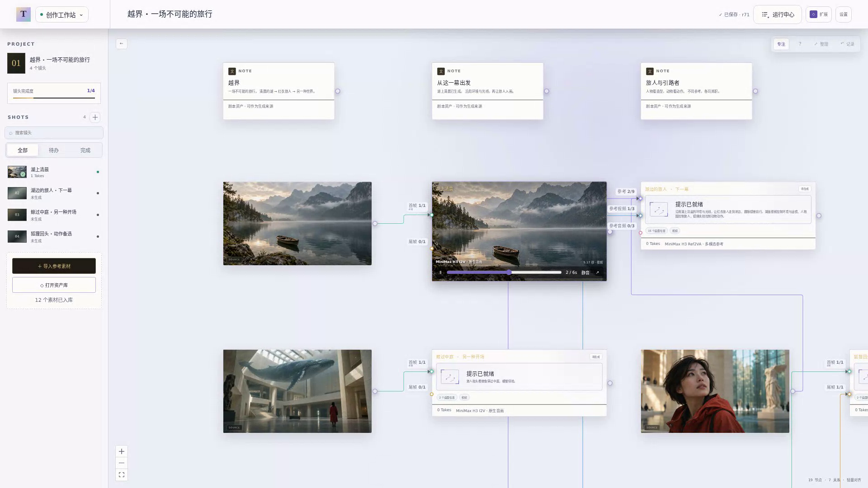Click the 视频 tag on 湖边的旅人 card

click(x=675, y=231)
